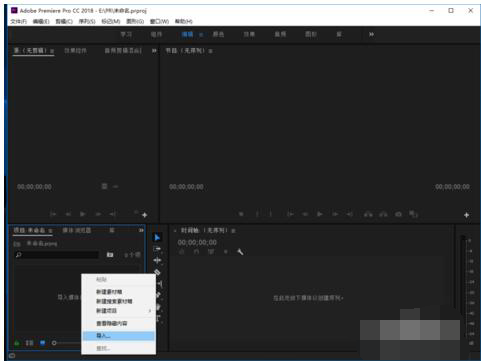
Task: Choose 导入... from context menu
Action: coord(119,336)
